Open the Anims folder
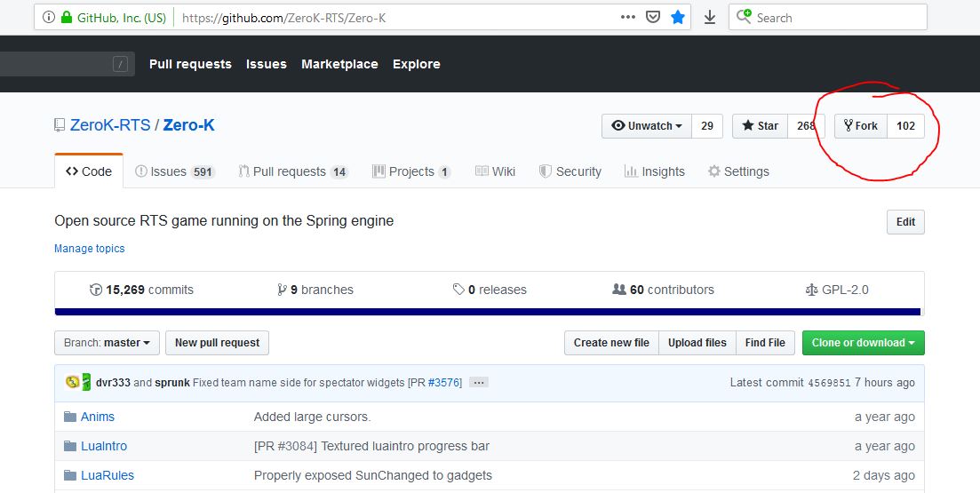Image resolution: width=980 pixels, height=493 pixels. [x=98, y=417]
